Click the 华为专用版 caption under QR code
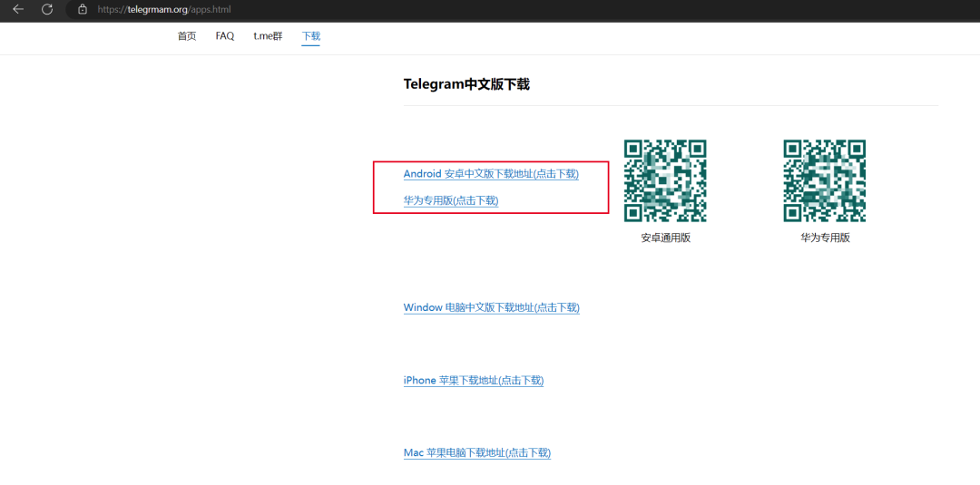This screenshot has width=980, height=485. click(825, 238)
